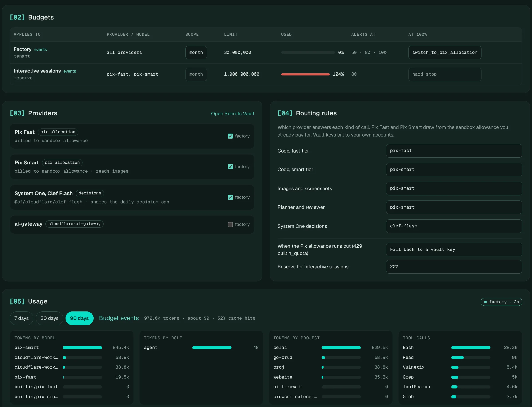Viewport: 532px width, 407px height.
Task: Change Planner and reviewer routing selection
Action: coord(454,207)
